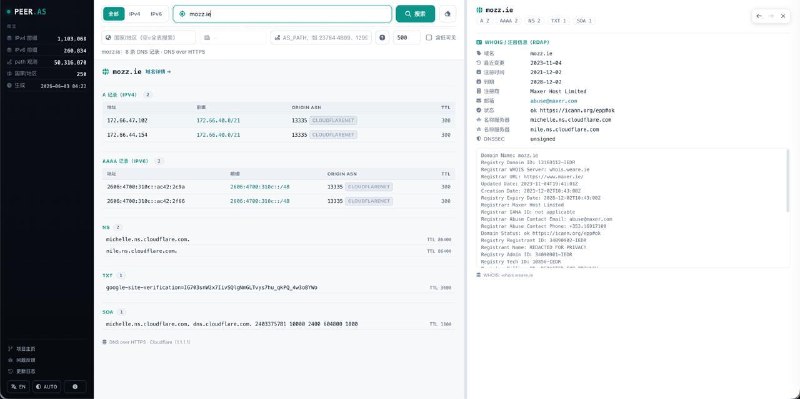Screen dimensions: 800x399
Task: Jump to NS 2 records chip
Action: (x=534, y=21)
